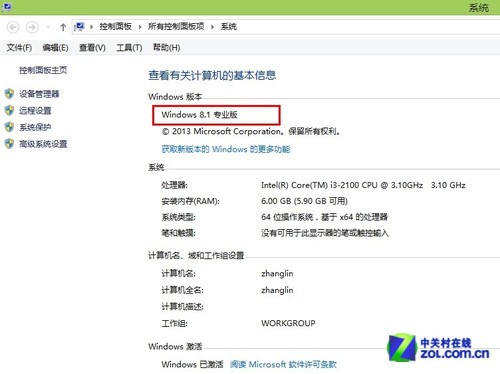The width and height of the screenshot is (500, 374).
Task: Click the Forward arrow navigation button
Action: click(x=32, y=27)
